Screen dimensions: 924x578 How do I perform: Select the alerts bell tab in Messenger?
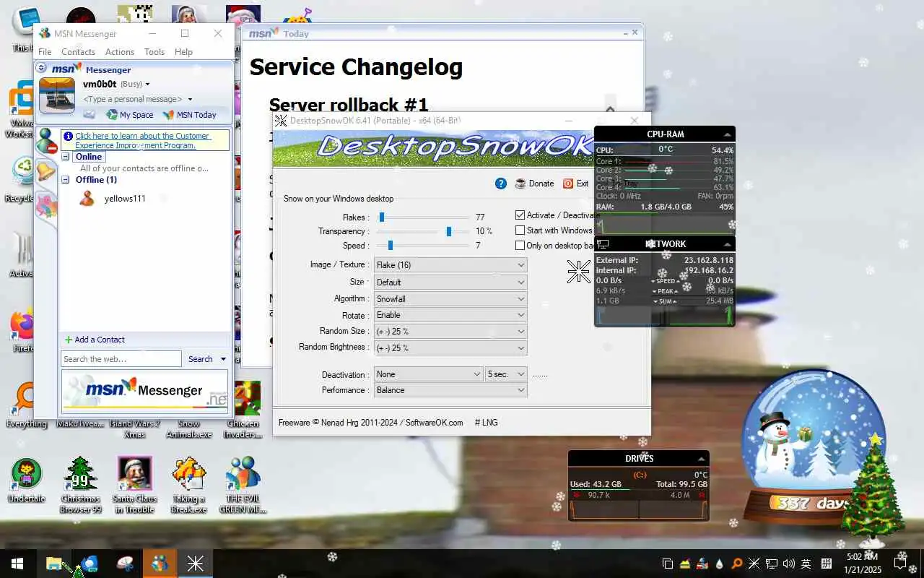(46, 172)
